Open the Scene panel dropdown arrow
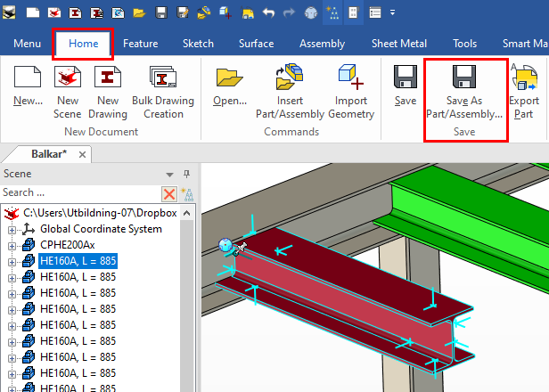 pyautogui.click(x=169, y=175)
